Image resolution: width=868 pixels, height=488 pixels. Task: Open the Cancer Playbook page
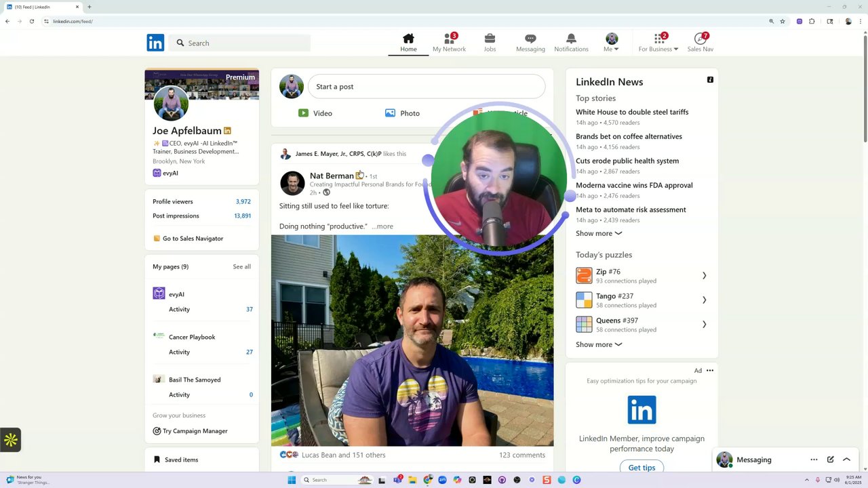point(192,337)
